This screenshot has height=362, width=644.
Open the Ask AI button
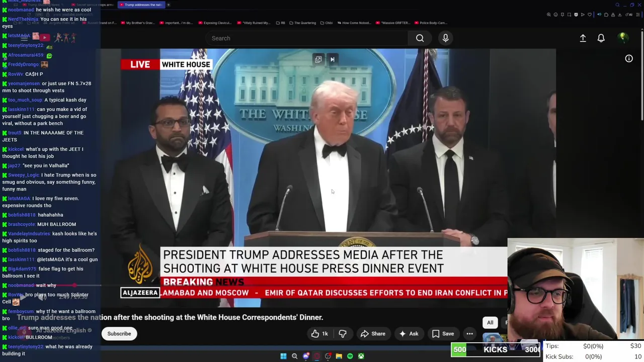coord(409,334)
